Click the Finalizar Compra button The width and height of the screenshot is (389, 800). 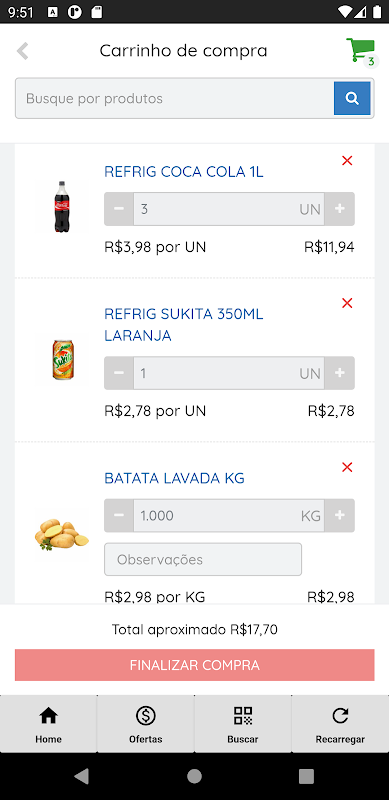pos(194,665)
